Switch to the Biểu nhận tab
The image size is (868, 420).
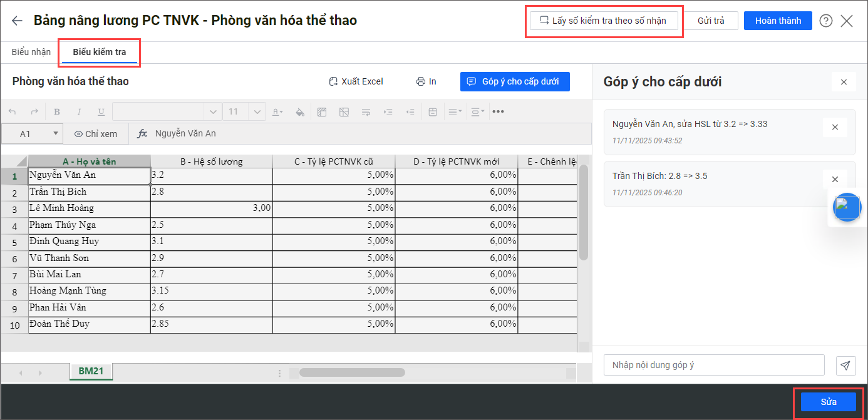pos(31,52)
